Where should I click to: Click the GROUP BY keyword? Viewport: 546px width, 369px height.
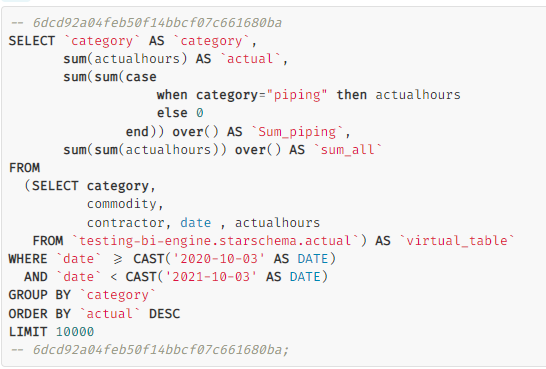coord(40,295)
